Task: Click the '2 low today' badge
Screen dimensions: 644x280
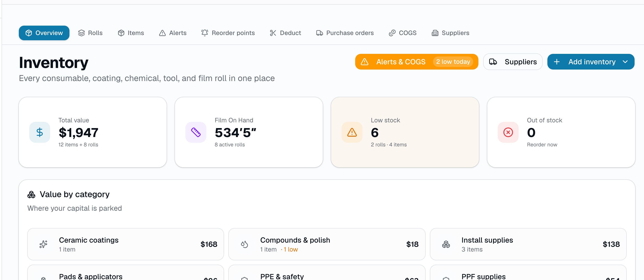Action: click(453, 62)
